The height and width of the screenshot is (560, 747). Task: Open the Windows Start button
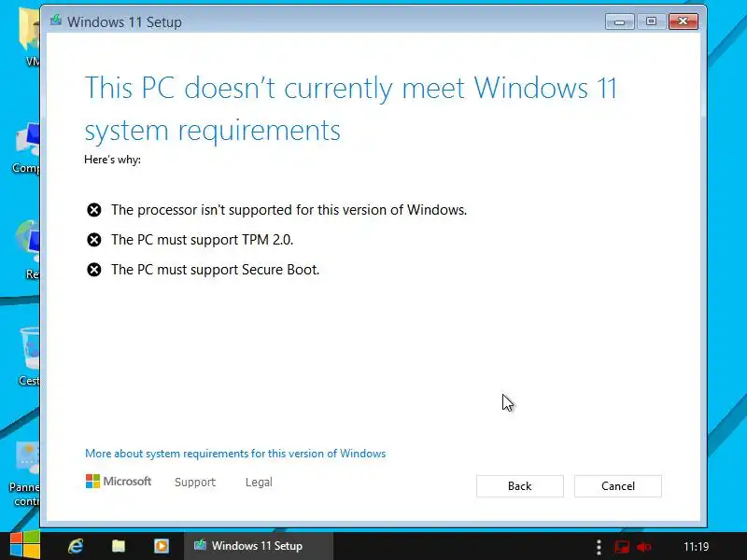25,546
